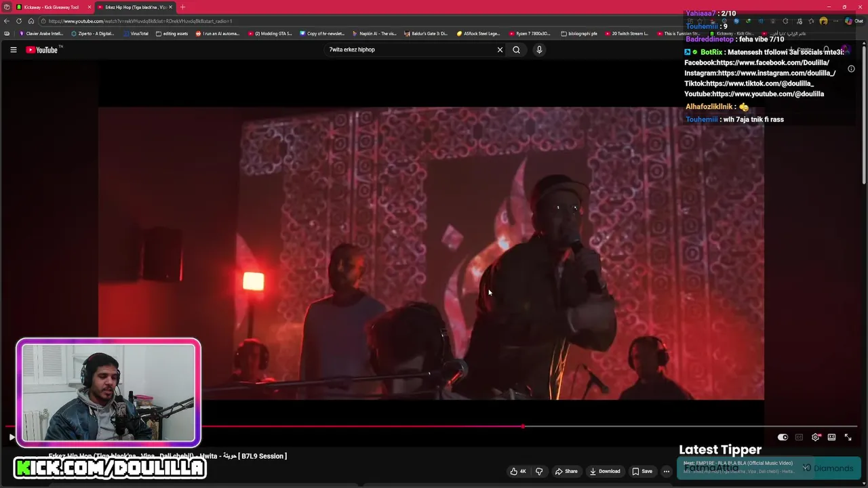Open the browser profile avatar

[823, 21]
